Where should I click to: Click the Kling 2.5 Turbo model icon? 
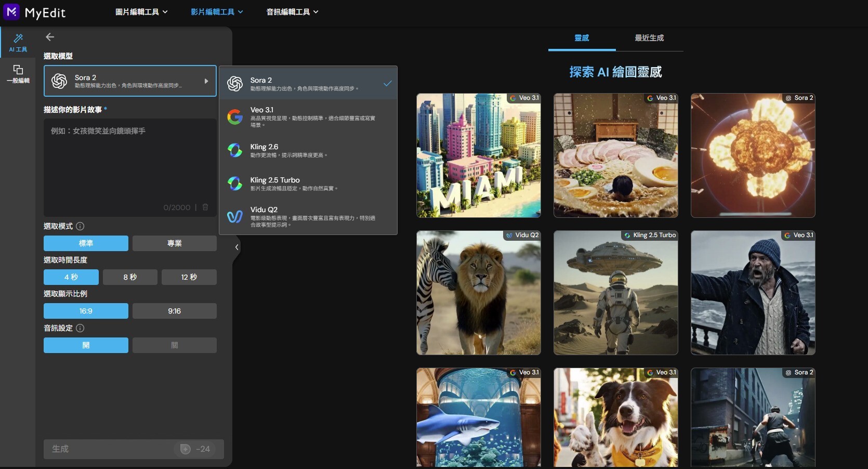pyautogui.click(x=235, y=184)
